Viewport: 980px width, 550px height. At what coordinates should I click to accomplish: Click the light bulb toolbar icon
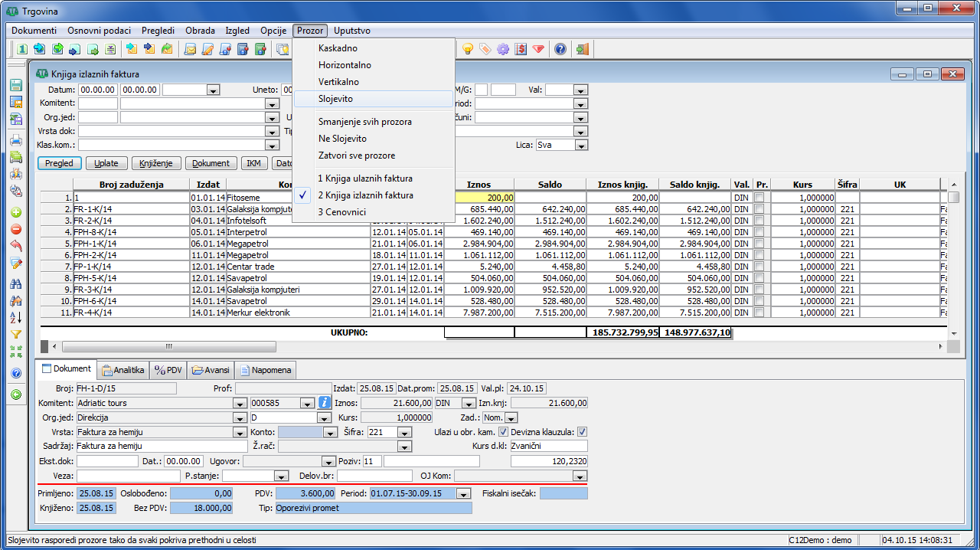click(467, 49)
